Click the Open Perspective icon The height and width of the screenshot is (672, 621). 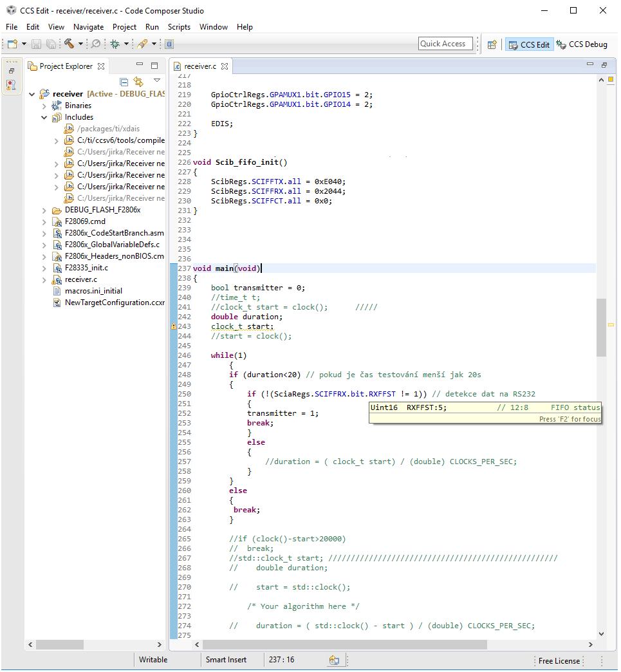coord(492,44)
